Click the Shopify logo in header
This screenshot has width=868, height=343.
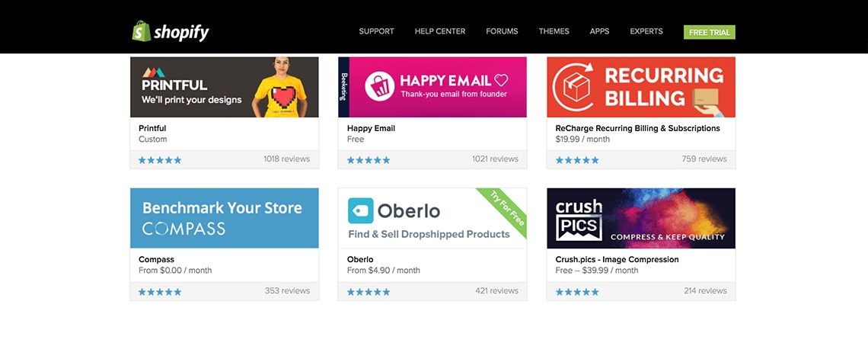click(x=170, y=31)
